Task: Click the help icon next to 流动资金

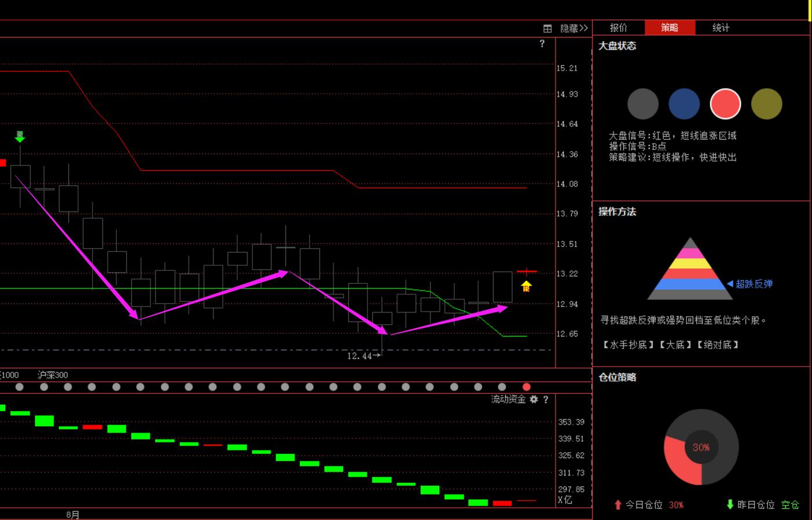Action: coord(546,400)
